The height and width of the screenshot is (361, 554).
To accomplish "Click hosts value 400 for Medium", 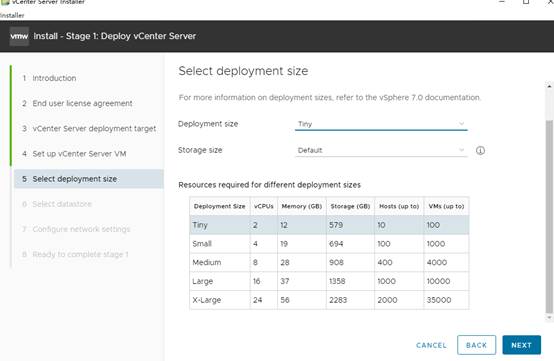I will [385, 262].
